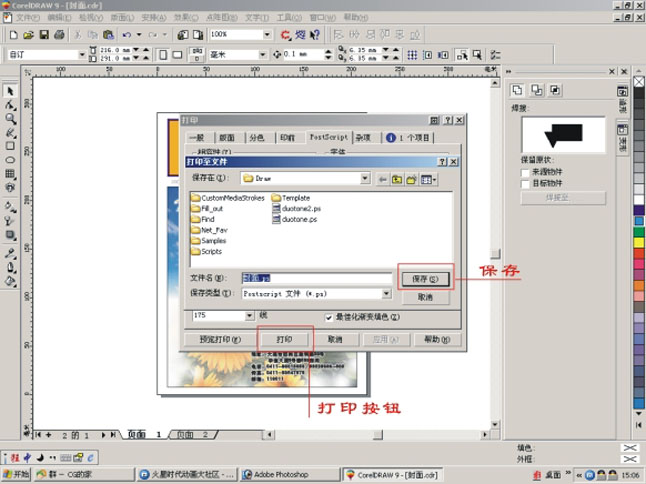Open the zoom level 100% dropdown
This screenshot has width=646, height=484.
[267, 35]
